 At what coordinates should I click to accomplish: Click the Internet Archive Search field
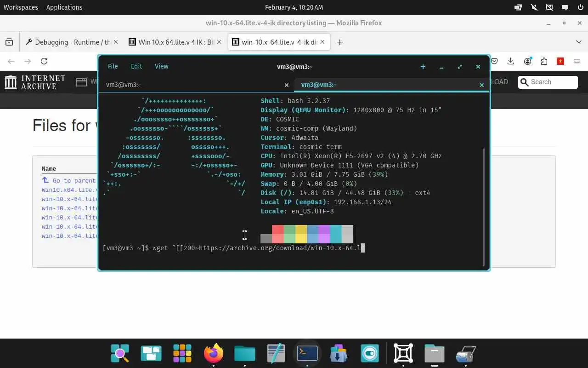click(548, 82)
